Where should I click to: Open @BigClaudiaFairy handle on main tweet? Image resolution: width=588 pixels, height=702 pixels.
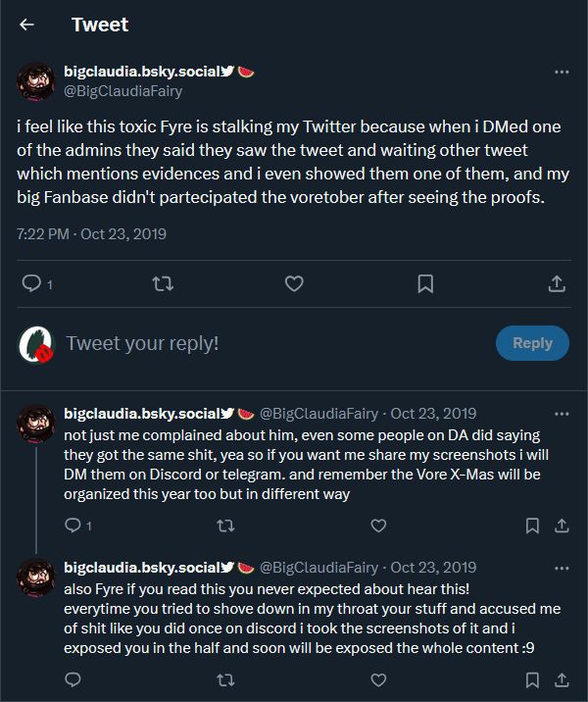[122, 91]
